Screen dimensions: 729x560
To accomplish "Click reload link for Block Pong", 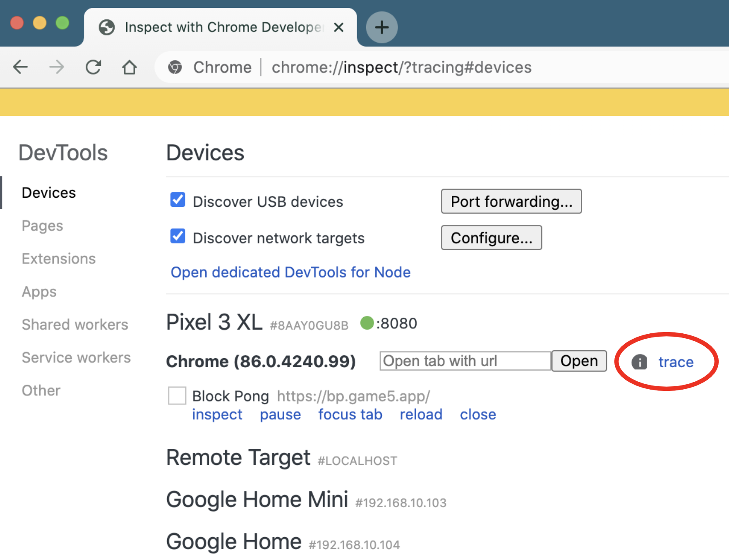I will (x=421, y=414).
